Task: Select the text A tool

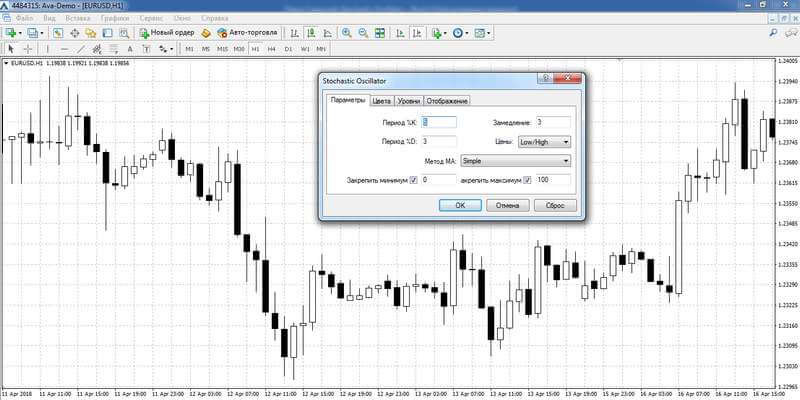Action: 130,49
